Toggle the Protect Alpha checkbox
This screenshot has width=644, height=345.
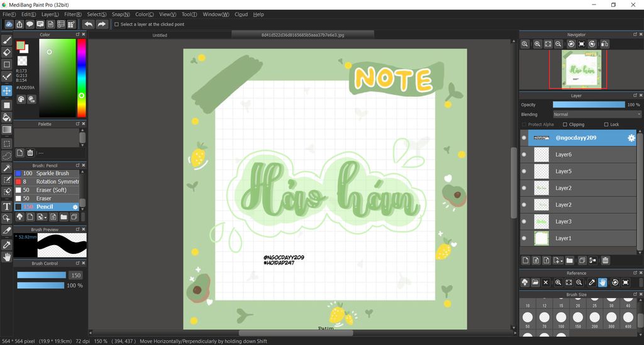524,124
